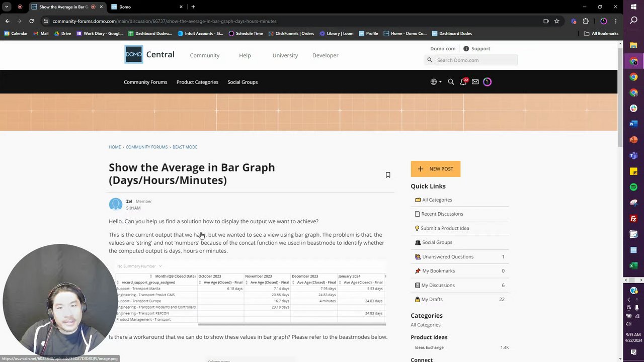Toggle the discussion bookmark icon
Viewport: 644px width, 362px height.
388,175
